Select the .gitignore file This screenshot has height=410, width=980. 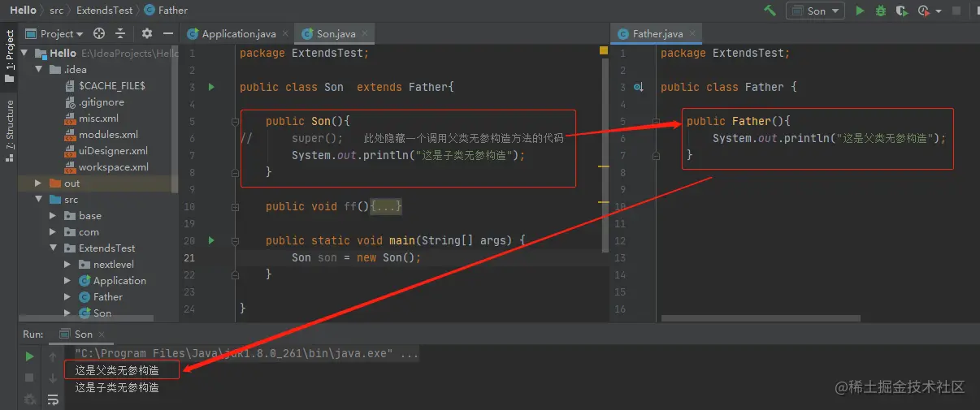pyautogui.click(x=95, y=102)
